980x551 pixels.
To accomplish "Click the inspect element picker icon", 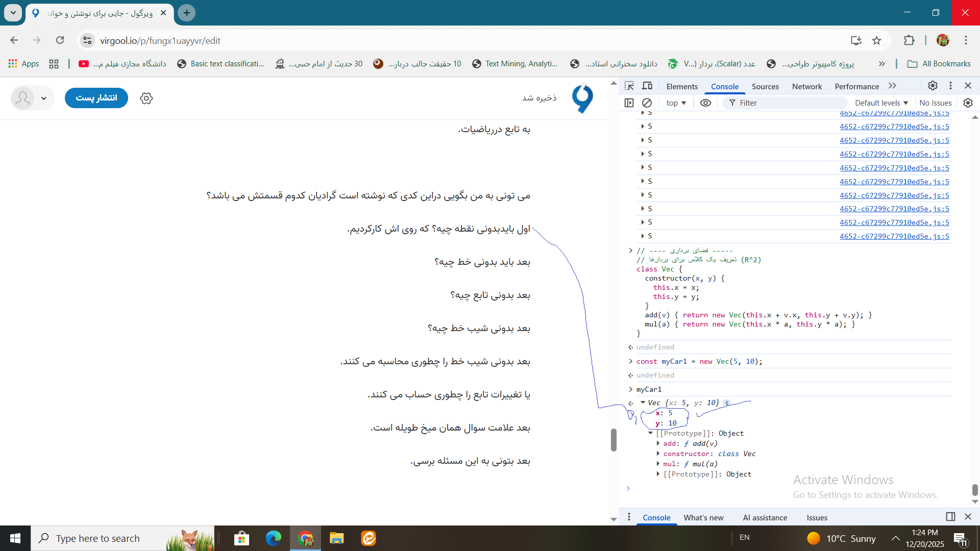I will [629, 86].
